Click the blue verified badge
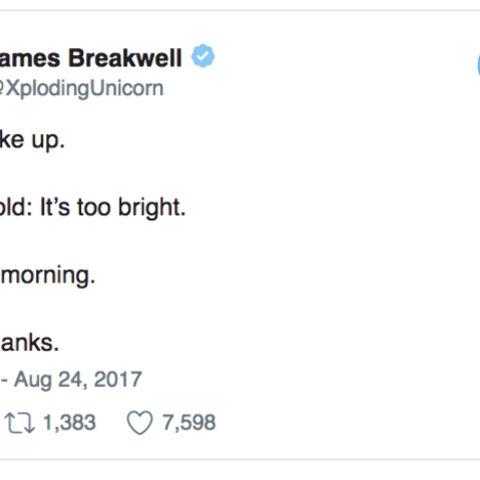480x480 pixels. click(203, 56)
